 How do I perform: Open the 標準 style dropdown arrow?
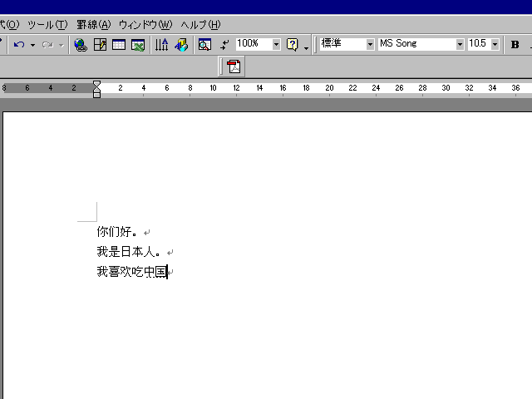370,44
